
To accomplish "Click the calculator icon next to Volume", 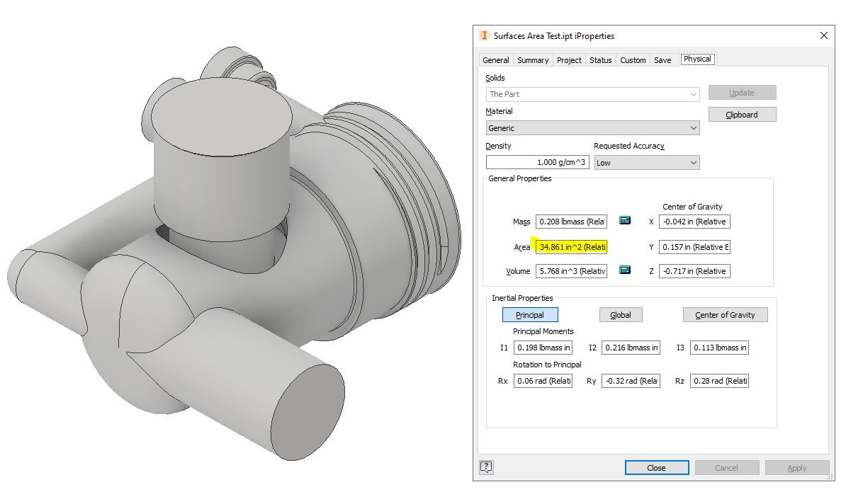I will (625, 270).
